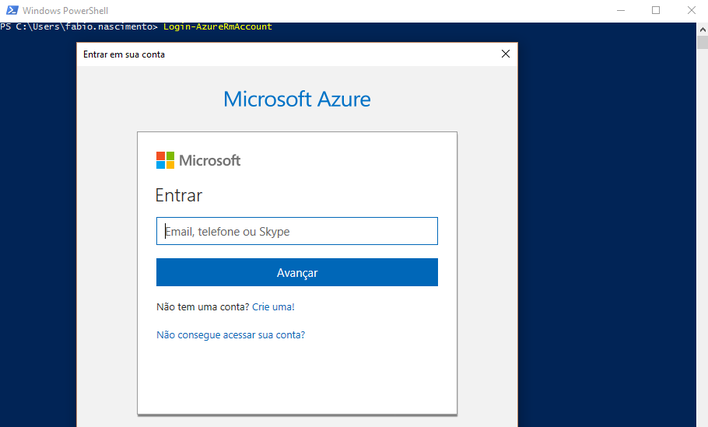The width and height of the screenshot is (708, 427).
Task: Click the console scrollbar thumb
Action: pos(702,42)
